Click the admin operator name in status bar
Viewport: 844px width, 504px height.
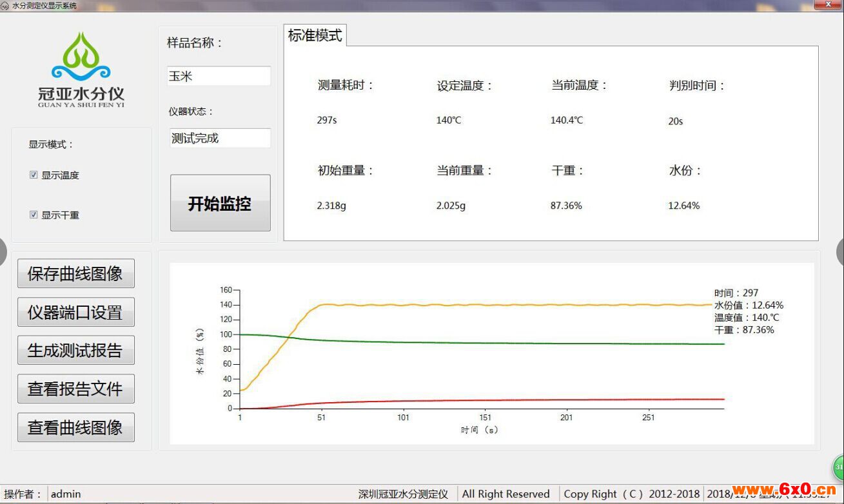click(66, 494)
